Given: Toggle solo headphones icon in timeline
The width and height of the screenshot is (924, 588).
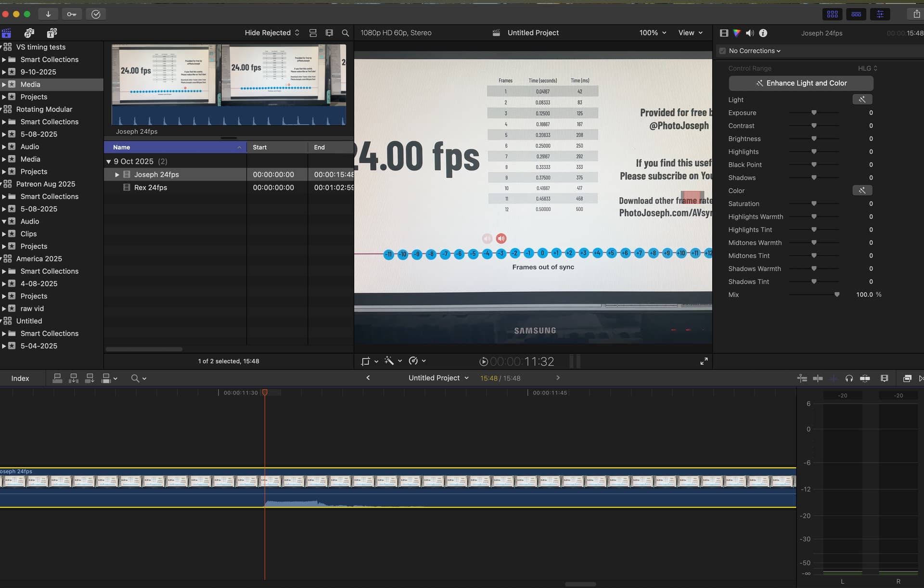Looking at the screenshot, I should (x=849, y=378).
